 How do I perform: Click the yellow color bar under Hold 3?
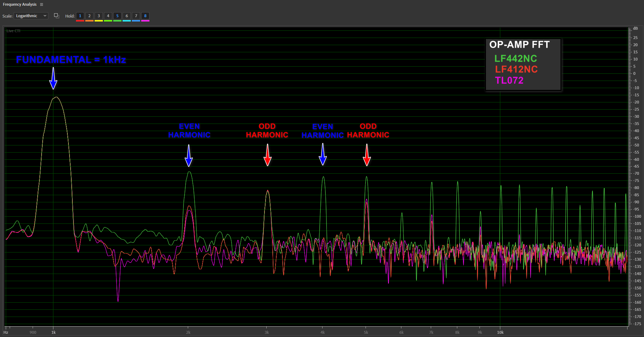click(x=99, y=21)
